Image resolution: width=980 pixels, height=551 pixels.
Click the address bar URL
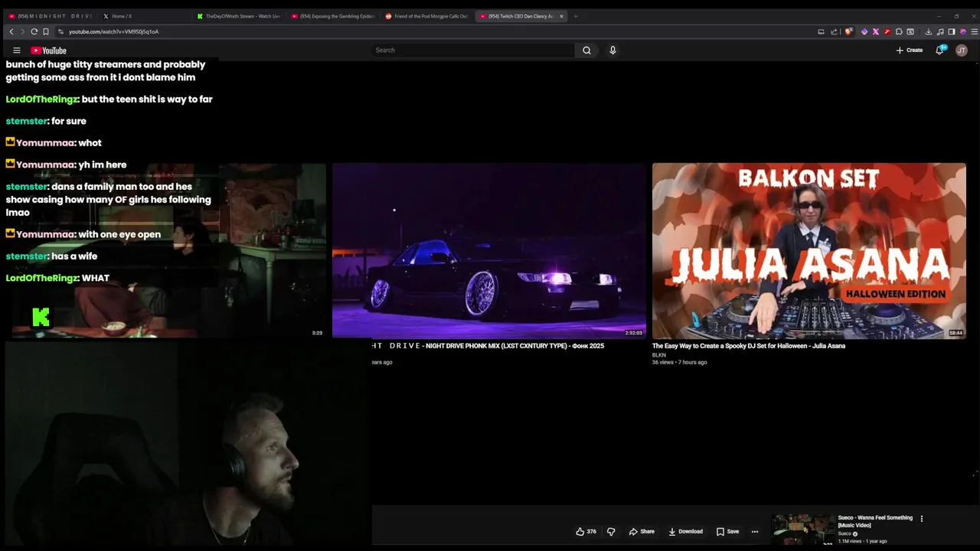pyautogui.click(x=114, y=31)
